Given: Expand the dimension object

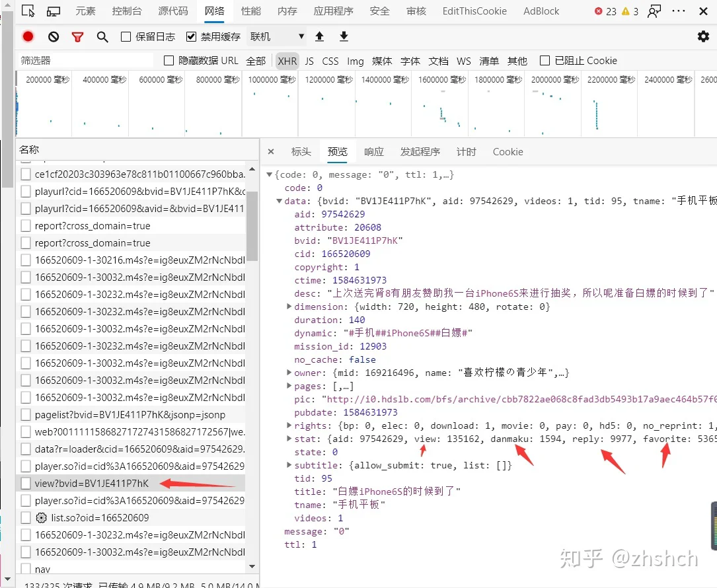Looking at the screenshot, I should (x=289, y=307).
